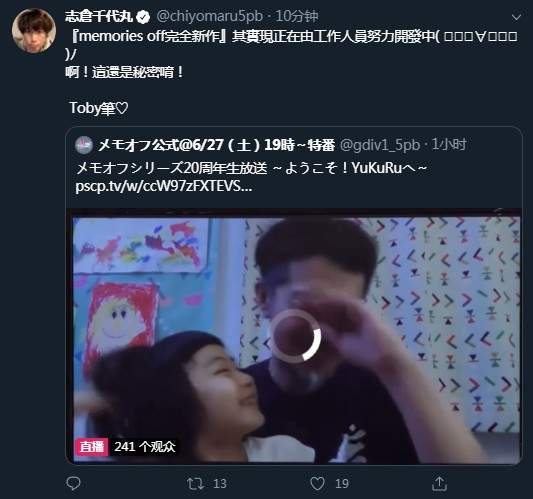The image size is (533, 499).
Task: Click the reply speech bubble icon
Action: [73, 483]
